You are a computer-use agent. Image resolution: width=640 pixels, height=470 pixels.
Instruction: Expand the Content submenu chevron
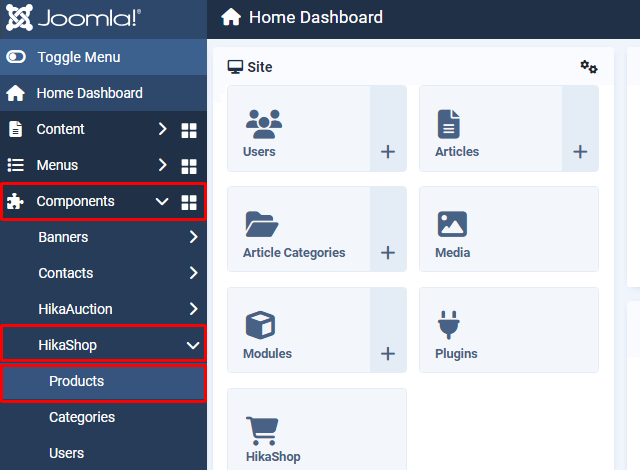(x=162, y=129)
